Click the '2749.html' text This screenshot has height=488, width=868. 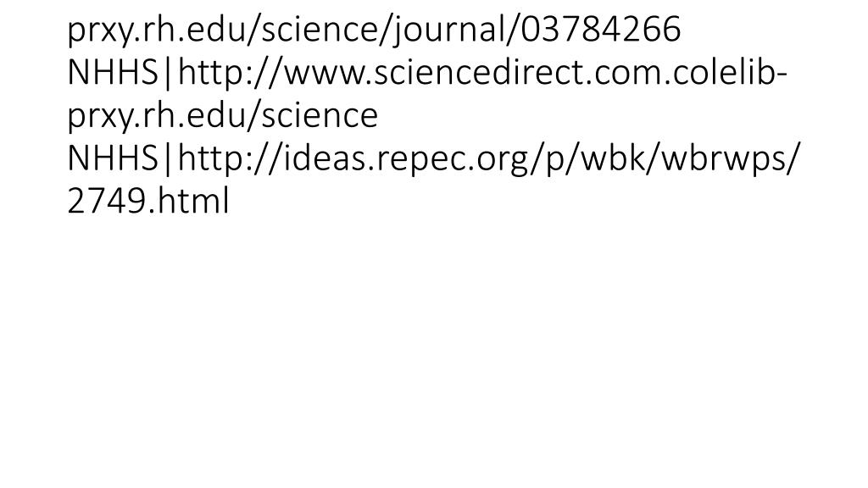(x=147, y=202)
